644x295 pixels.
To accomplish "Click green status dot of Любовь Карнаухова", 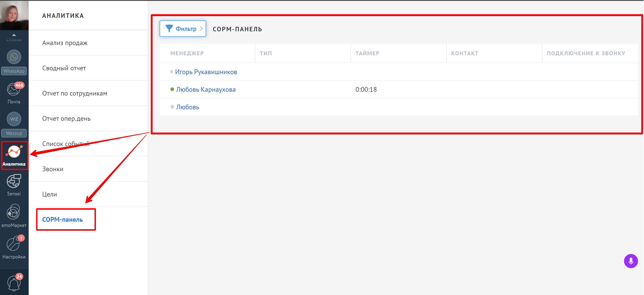I will (x=172, y=89).
